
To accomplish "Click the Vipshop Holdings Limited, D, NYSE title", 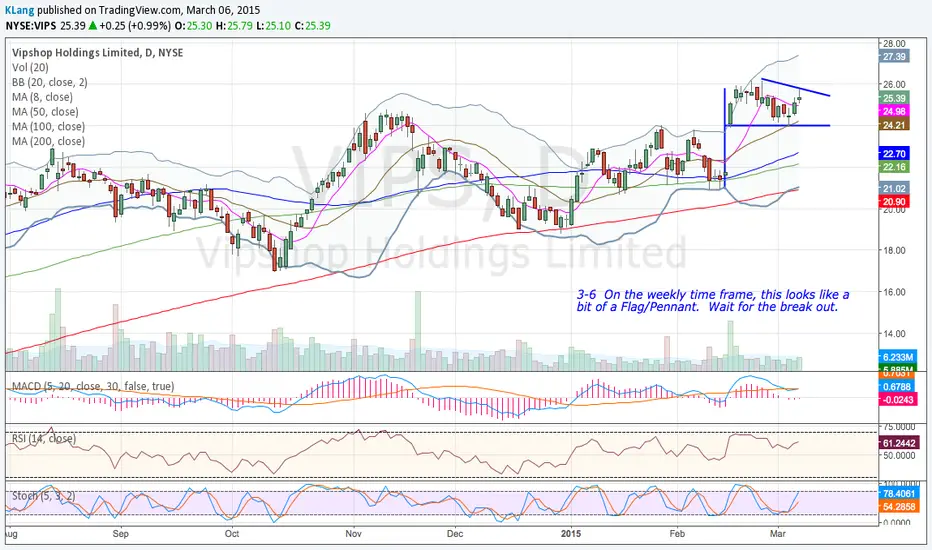I will 97,53.
